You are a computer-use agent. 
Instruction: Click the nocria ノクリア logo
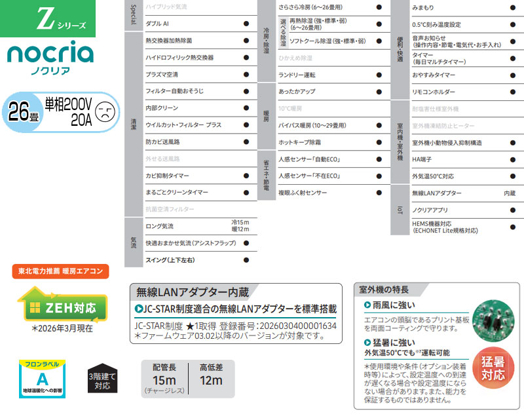click(50, 58)
